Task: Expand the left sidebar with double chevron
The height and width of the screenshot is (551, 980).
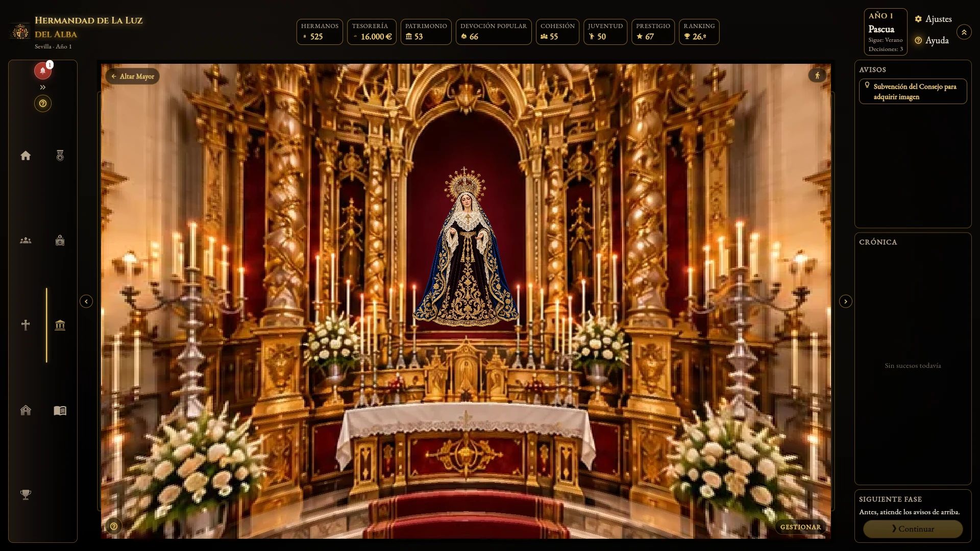Action: click(43, 87)
